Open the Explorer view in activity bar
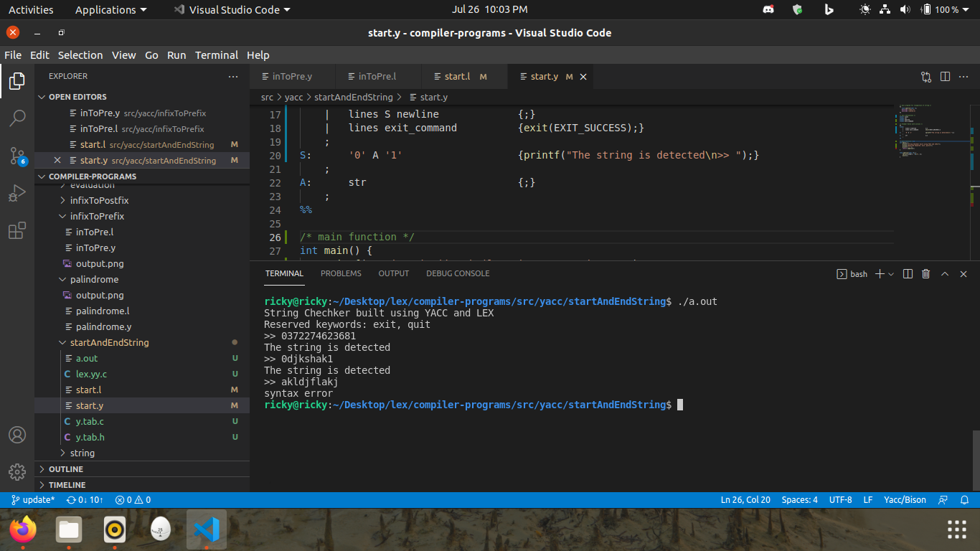980x551 pixels. pyautogui.click(x=17, y=81)
